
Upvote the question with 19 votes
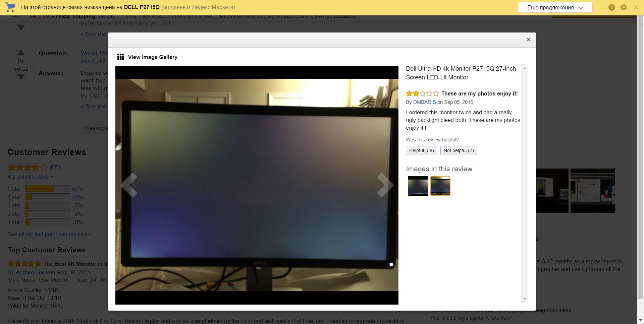point(21,52)
